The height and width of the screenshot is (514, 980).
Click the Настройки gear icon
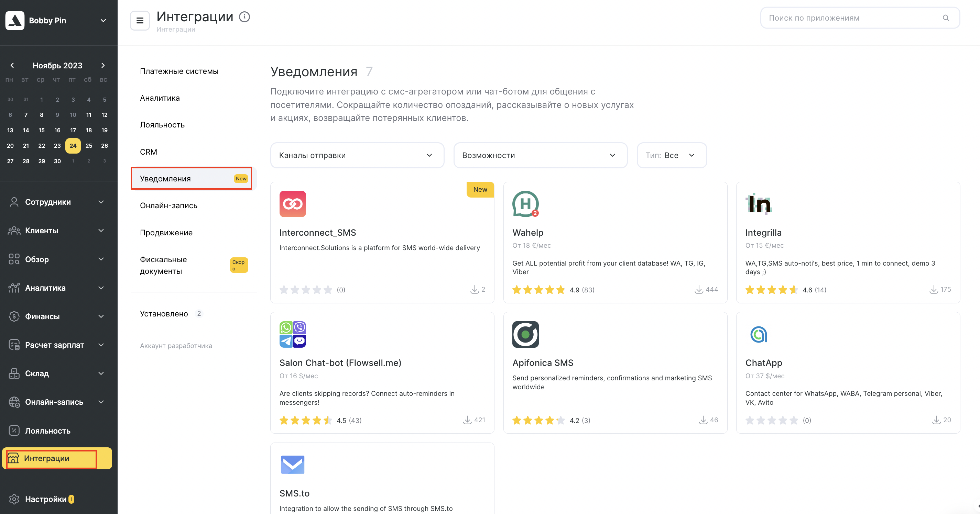click(14, 499)
